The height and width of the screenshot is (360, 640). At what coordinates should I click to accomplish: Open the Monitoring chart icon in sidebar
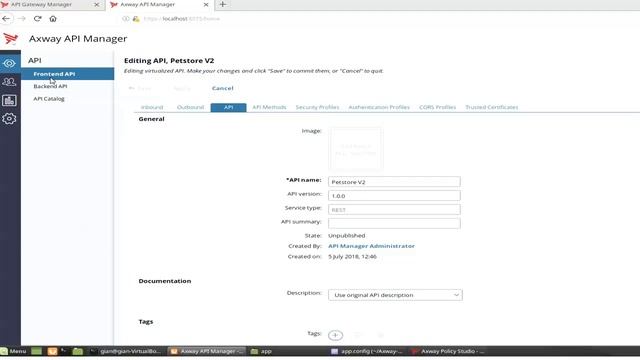tap(9, 100)
